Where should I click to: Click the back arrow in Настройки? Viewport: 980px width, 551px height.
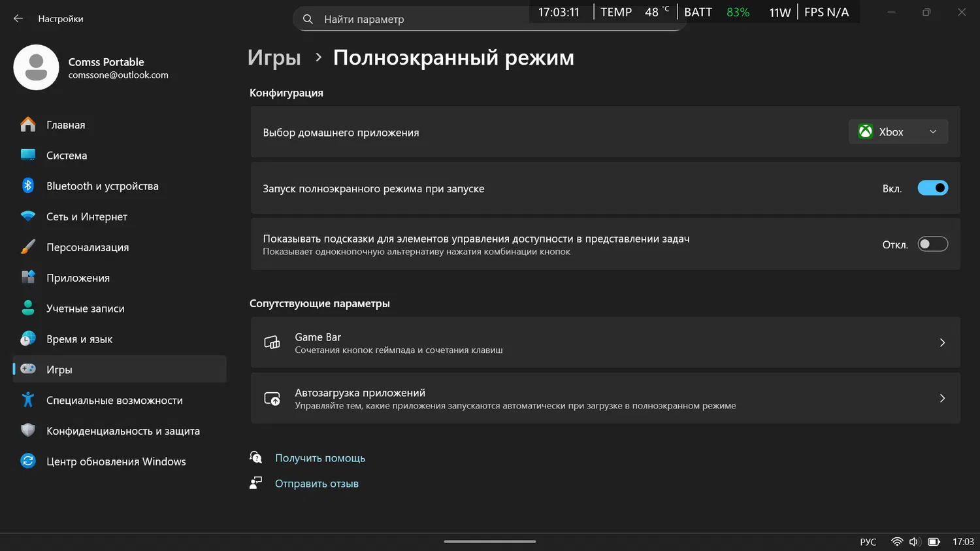point(18,18)
